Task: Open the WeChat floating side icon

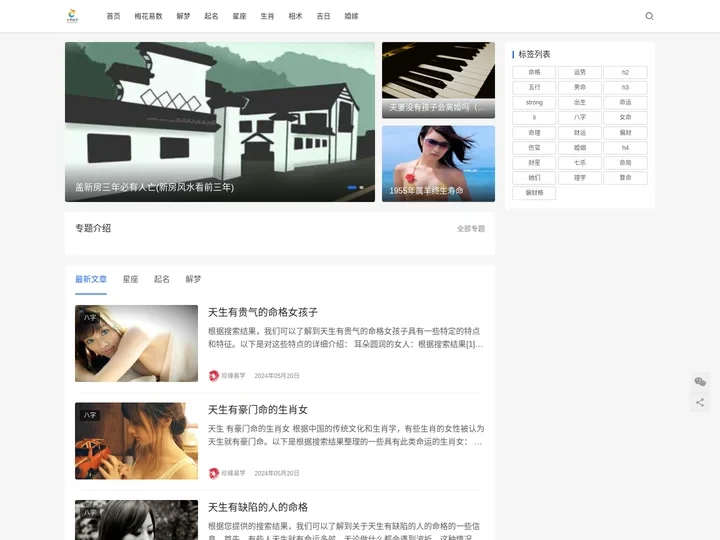Action: [x=700, y=382]
